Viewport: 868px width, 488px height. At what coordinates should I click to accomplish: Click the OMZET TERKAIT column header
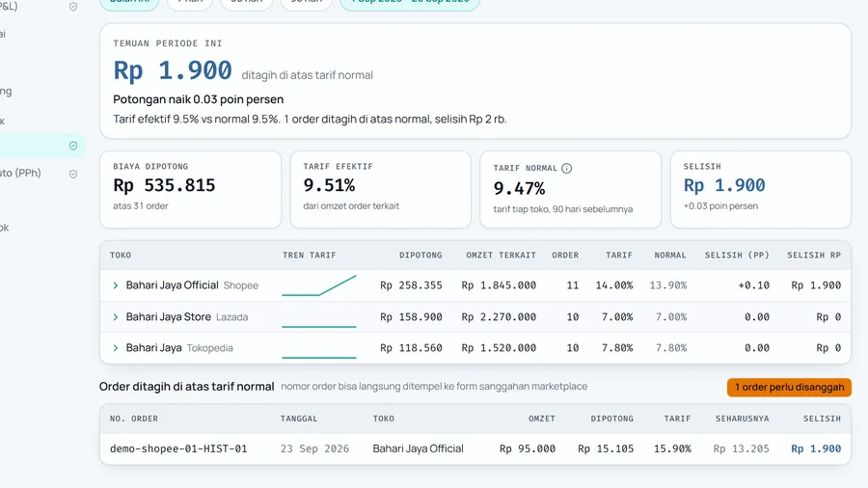(501, 255)
